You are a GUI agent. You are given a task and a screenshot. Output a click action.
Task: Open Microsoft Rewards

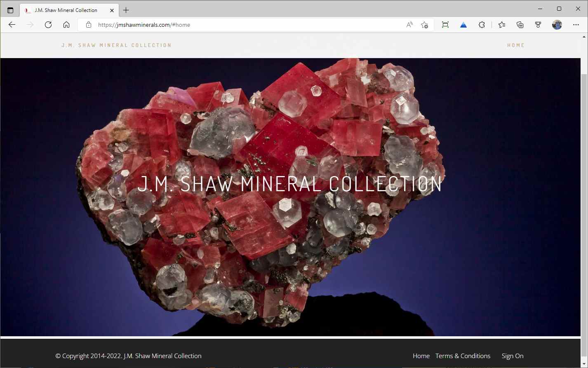[538, 25]
